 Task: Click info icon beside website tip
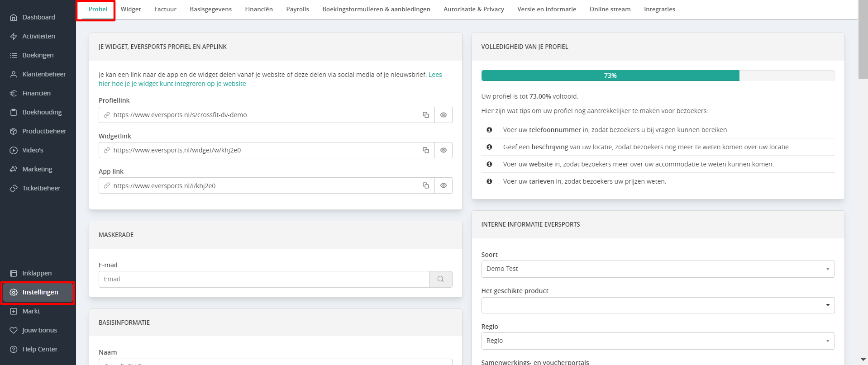tap(489, 164)
